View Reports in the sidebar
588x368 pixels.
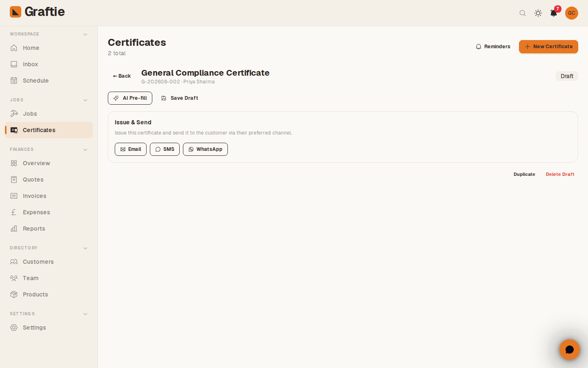click(x=49, y=229)
